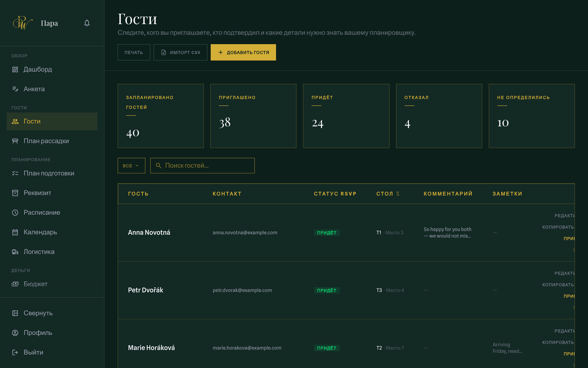This screenshot has height=368, width=588.
Task: Click guest name Anna Novotná
Action: (149, 232)
